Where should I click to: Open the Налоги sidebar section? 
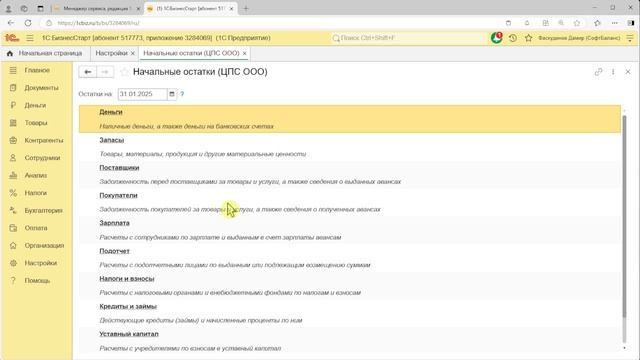tap(37, 193)
